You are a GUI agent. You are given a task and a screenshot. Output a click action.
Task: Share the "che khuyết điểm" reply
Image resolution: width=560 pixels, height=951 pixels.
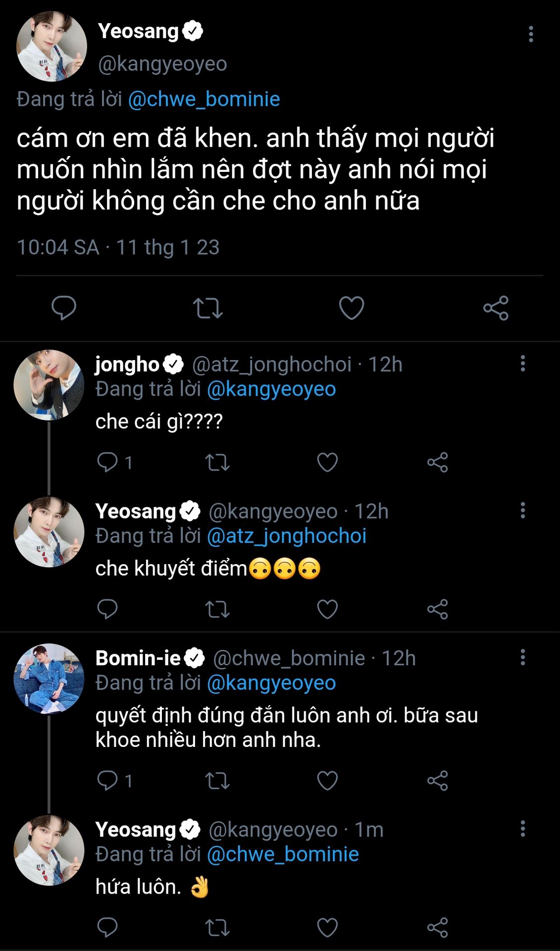click(x=437, y=609)
